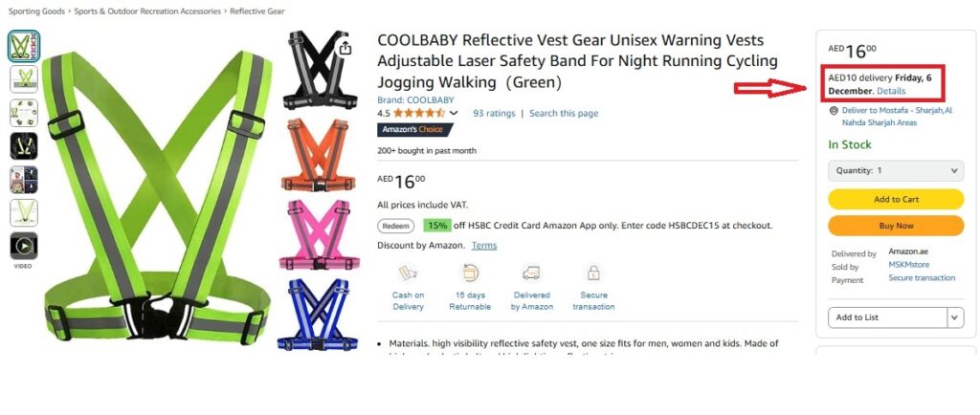This screenshot has width=980, height=415.
Task: Click the Cash on Delivery icon
Action: pyautogui.click(x=408, y=273)
